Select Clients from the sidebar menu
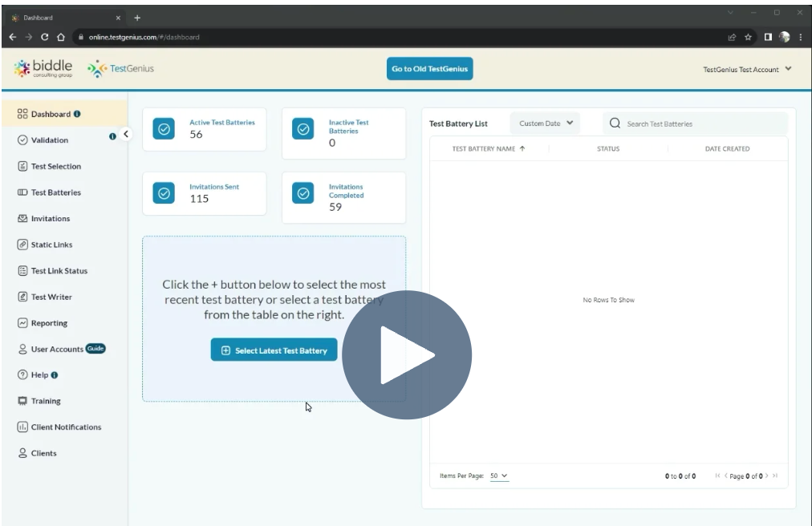This screenshot has height=526, width=812. point(42,453)
